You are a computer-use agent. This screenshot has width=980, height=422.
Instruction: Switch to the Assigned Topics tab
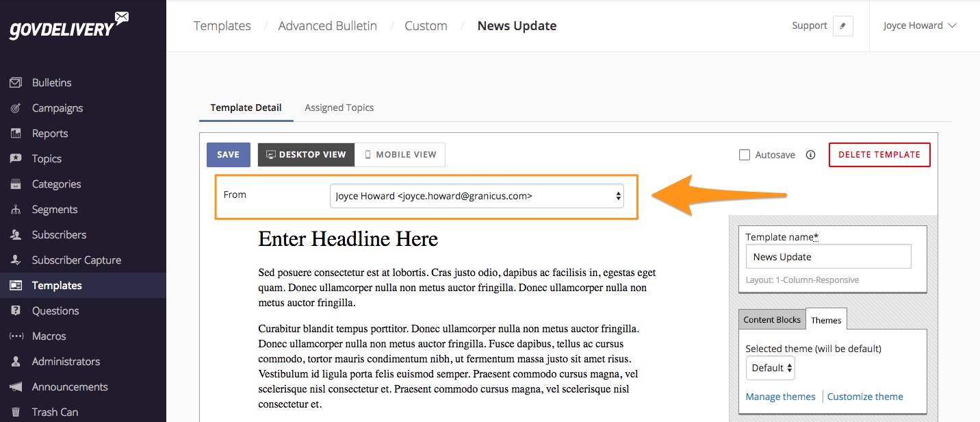click(x=339, y=108)
